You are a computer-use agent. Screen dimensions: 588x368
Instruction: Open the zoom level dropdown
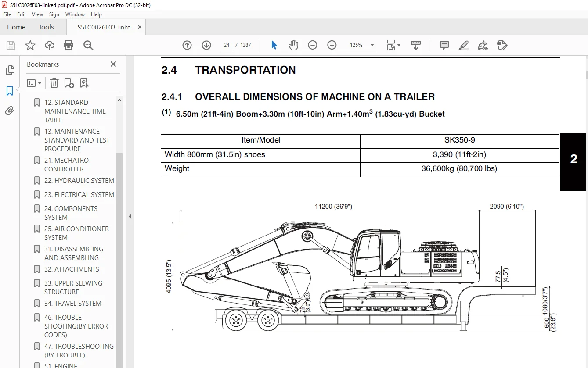372,45
